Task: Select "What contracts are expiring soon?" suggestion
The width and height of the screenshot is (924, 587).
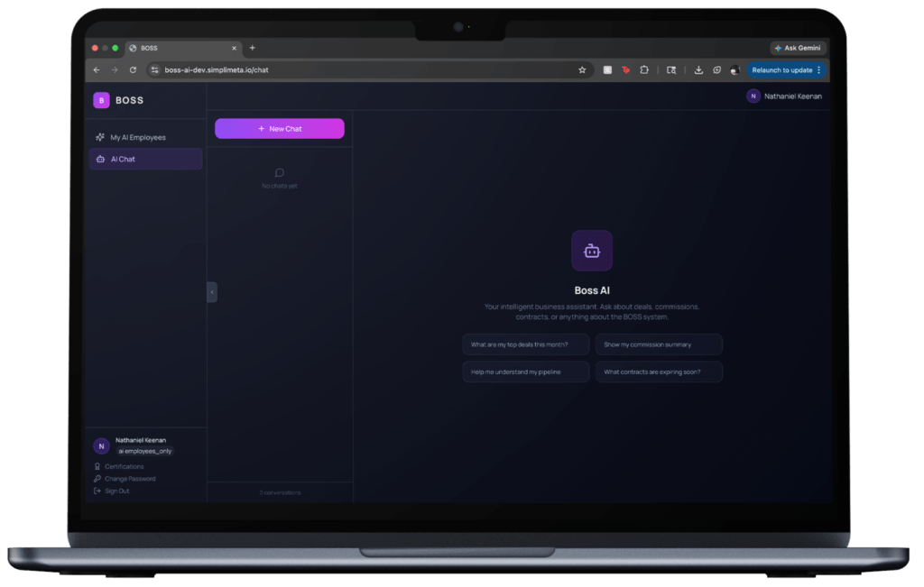Action: click(659, 371)
